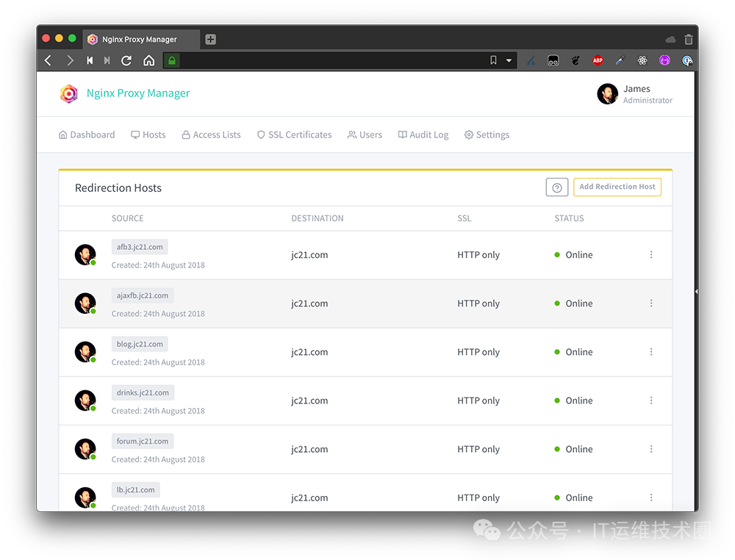Click the goggles mask extension icon
The image size is (735, 560).
[x=553, y=60]
